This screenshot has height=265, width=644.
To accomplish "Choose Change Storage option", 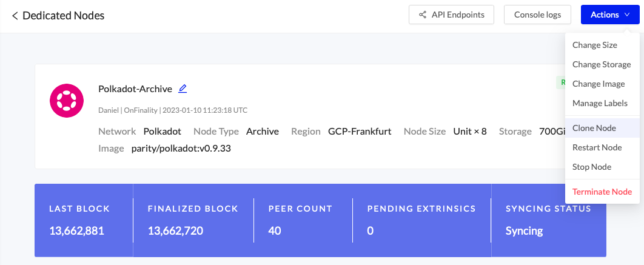I will click(601, 64).
